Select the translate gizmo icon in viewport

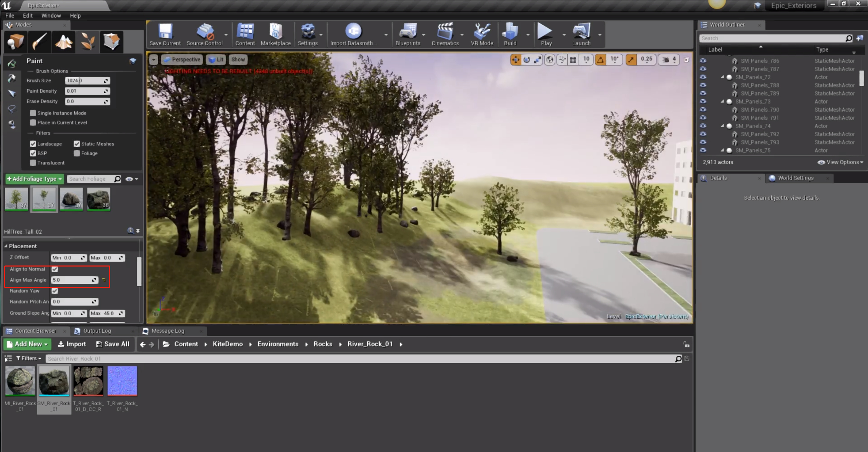(516, 60)
